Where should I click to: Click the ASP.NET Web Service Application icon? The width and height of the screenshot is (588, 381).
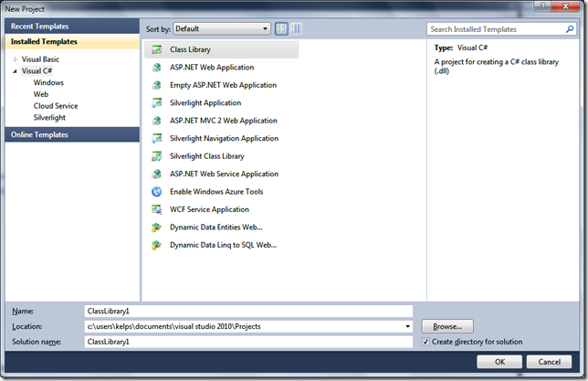[157, 174]
